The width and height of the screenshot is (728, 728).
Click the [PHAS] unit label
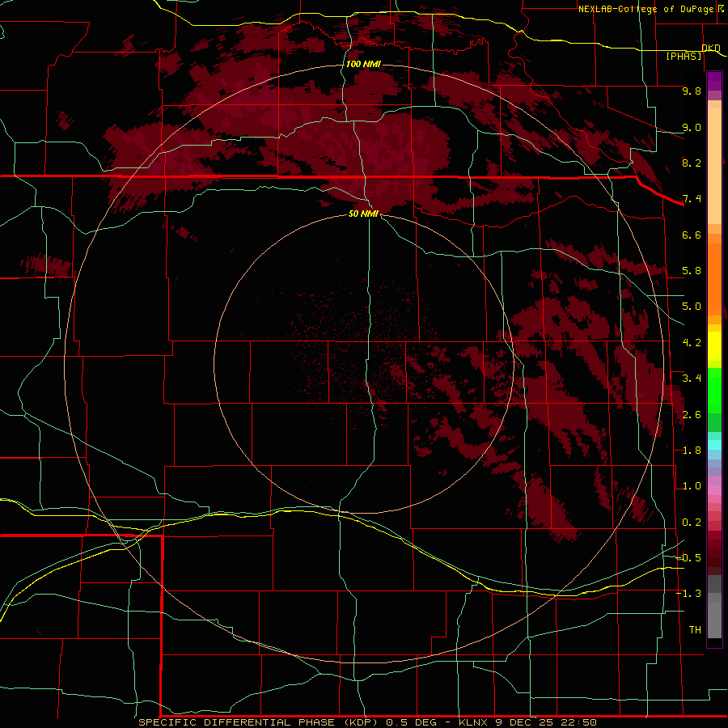click(x=684, y=56)
